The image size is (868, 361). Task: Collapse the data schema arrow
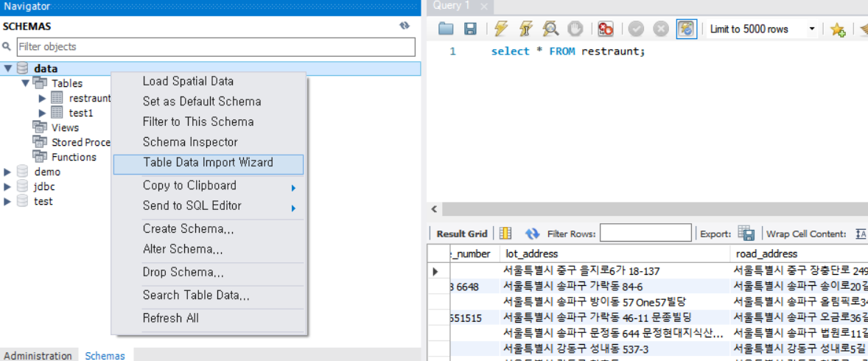(x=8, y=69)
